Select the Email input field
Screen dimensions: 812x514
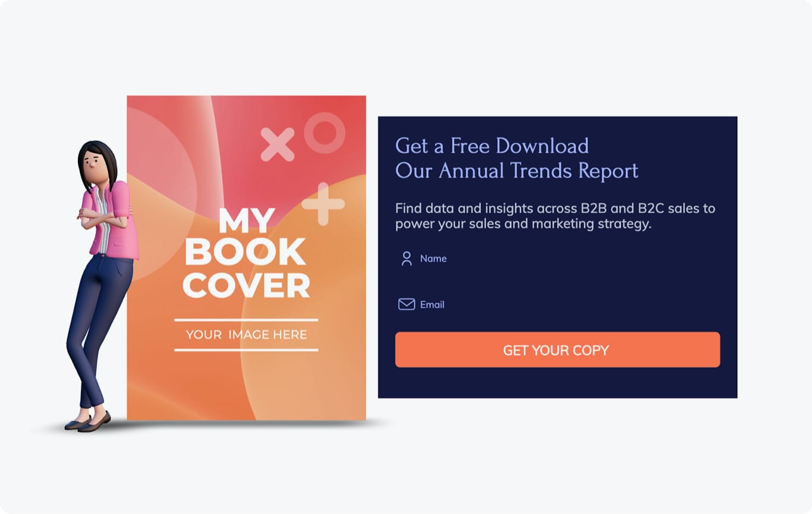tap(558, 304)
